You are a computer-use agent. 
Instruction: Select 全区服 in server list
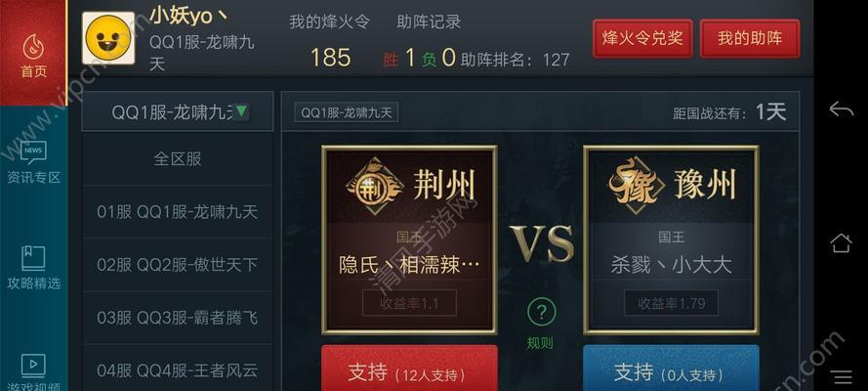pos(178,159)
